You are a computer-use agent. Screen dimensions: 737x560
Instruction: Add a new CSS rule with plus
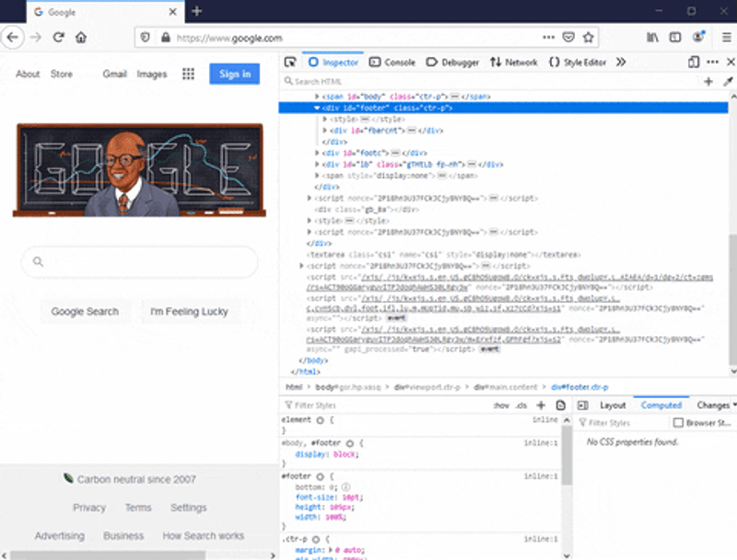(x=541, y=405)
